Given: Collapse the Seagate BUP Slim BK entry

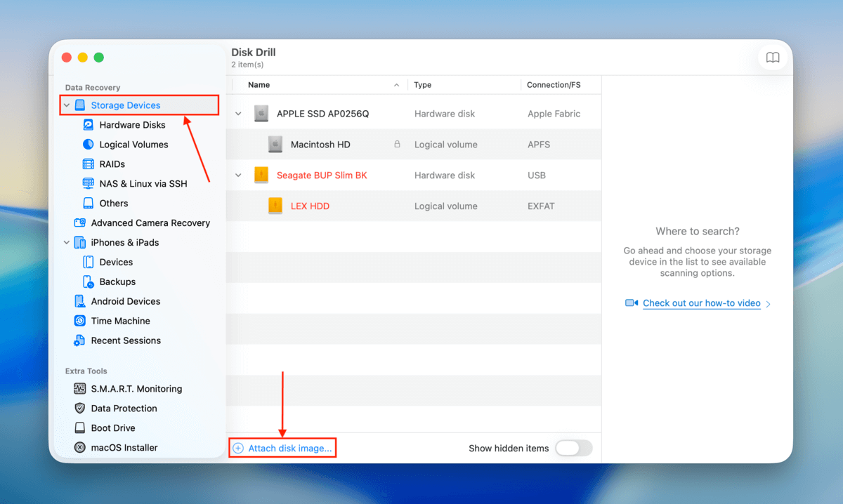Looking at the screenshot, I should [238, 175].
